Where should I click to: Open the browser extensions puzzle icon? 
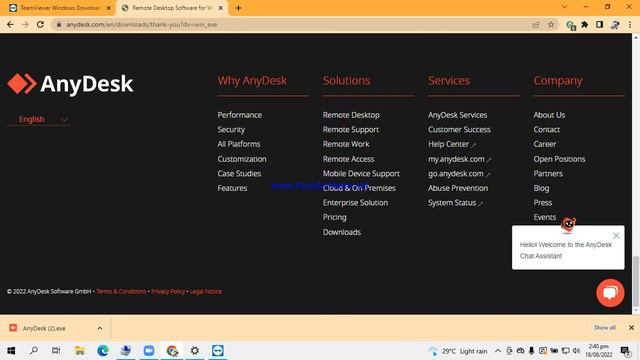click(584, 24)
